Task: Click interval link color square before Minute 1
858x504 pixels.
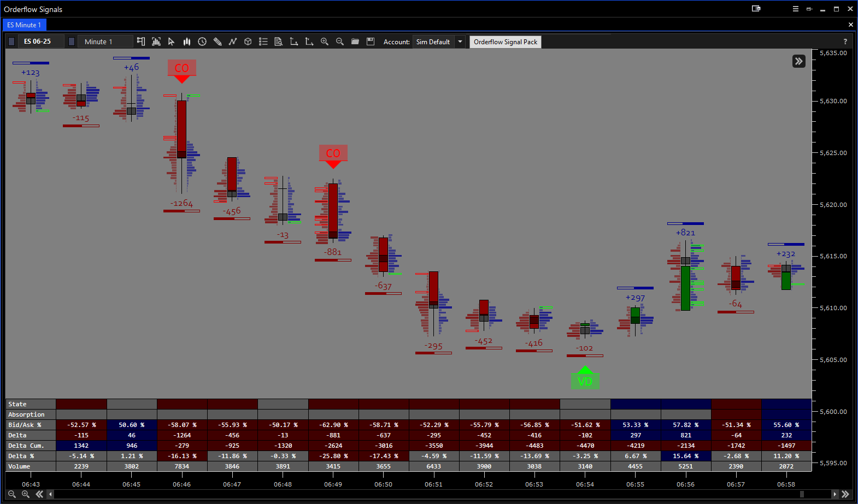Action: point(72,41)
